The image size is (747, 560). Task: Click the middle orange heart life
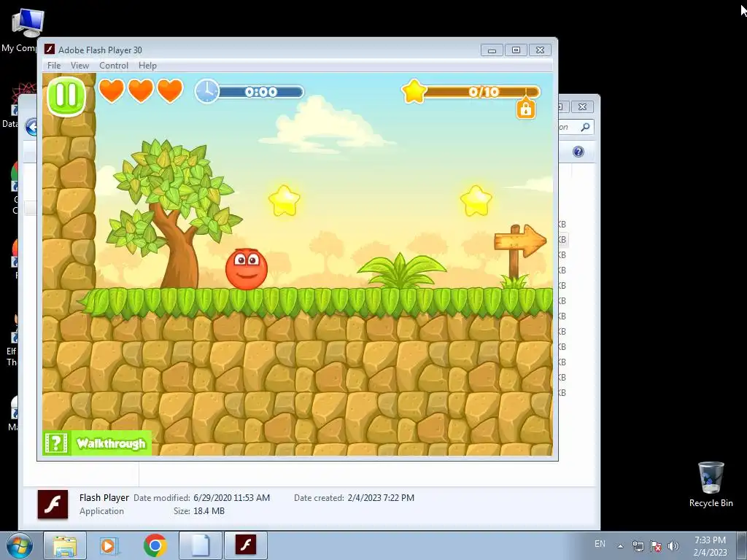[141, 90]
